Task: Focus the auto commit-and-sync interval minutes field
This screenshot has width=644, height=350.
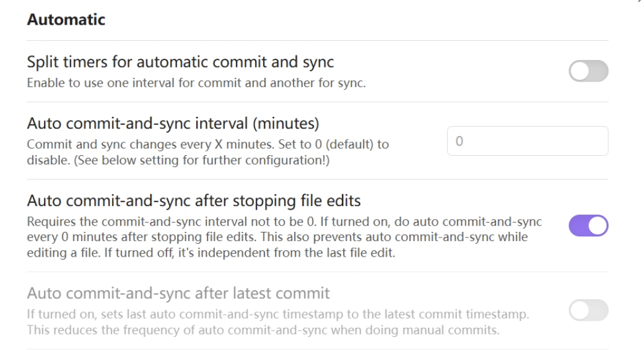Action: tap(527, 141)
